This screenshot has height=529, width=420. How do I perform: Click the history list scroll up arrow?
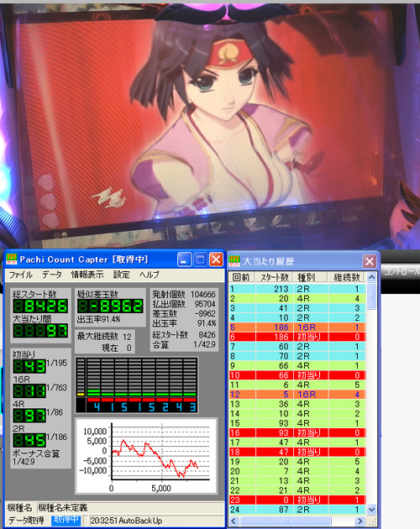(x=371, y=277)
